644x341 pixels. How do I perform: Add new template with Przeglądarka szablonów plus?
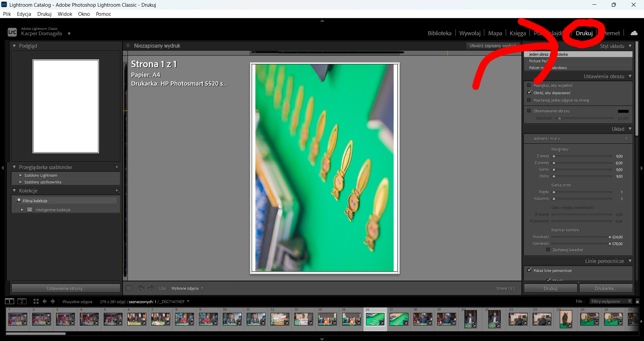[117, 167]
